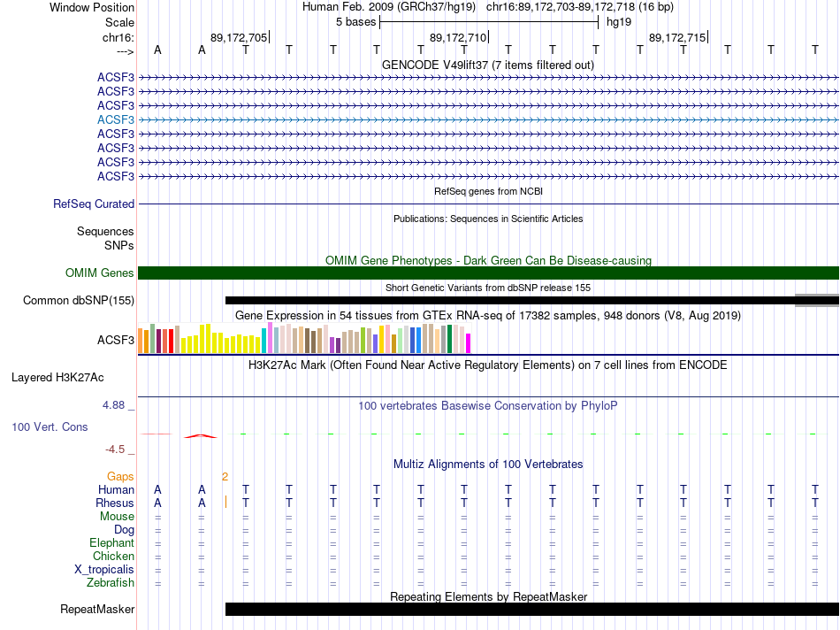Screen dimensions: 840x630
Task: Click the Multiz Alignments of 100 Vertebrates title
Action: (487, 464)
